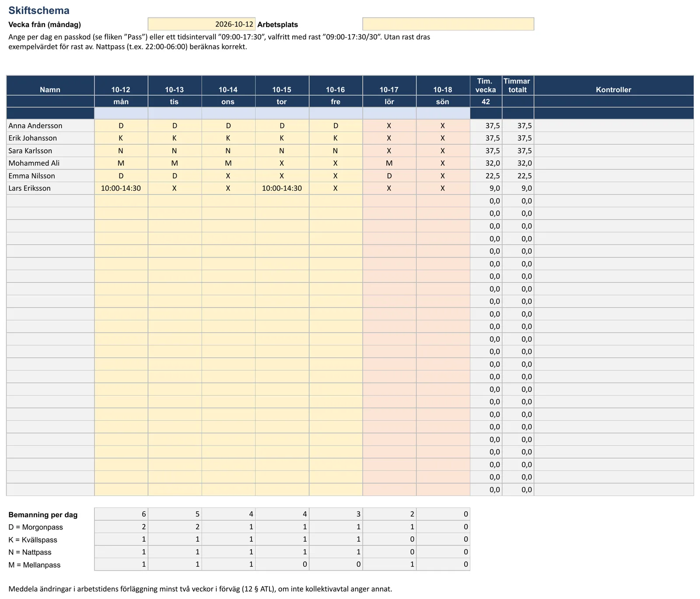
Task: Click the N = Nattpass legend label
Action: pyautogui.click(x=30, y=552)
